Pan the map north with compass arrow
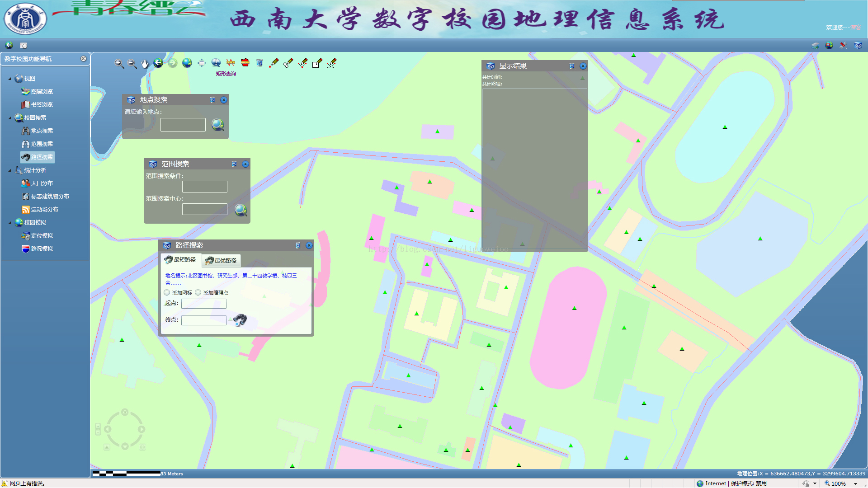 tap(125, 412)
